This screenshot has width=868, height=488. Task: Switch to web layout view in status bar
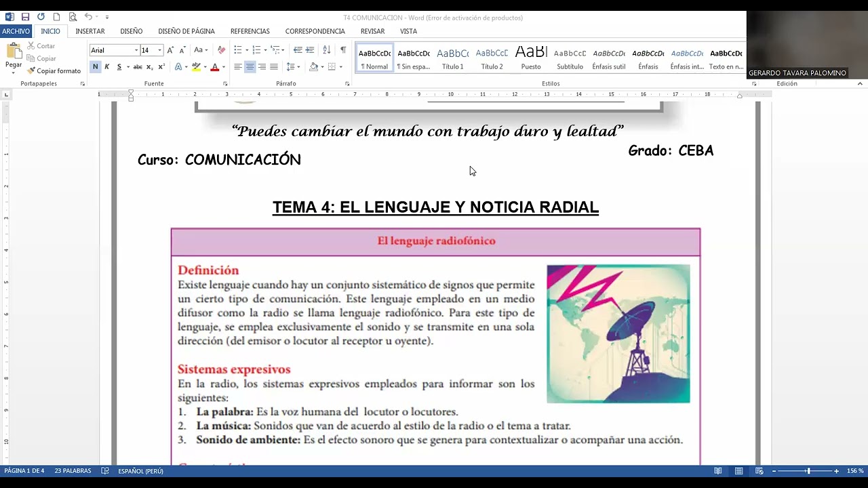pyautogui.click(x=759, y=471)
